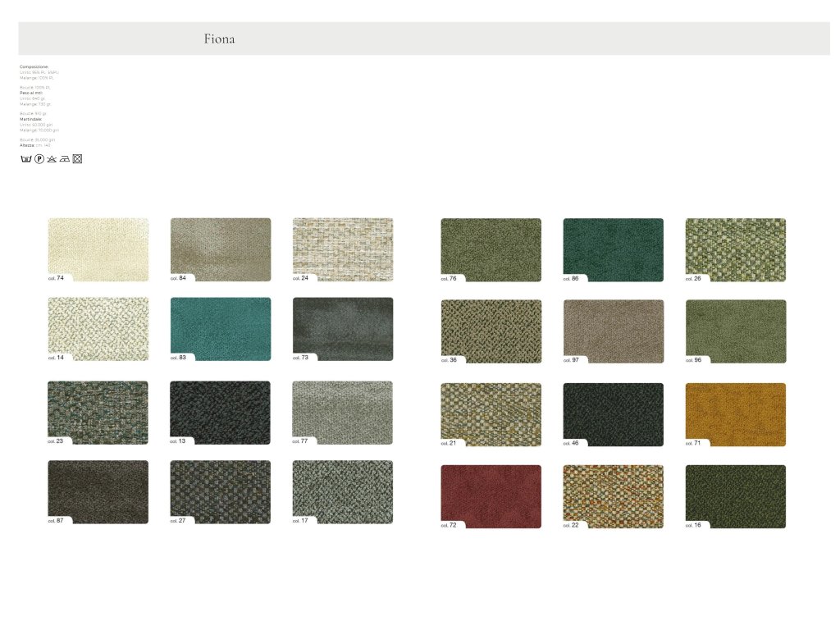Click the wash tub care icon
The image size is (840, 630).
tap(25, 158)
